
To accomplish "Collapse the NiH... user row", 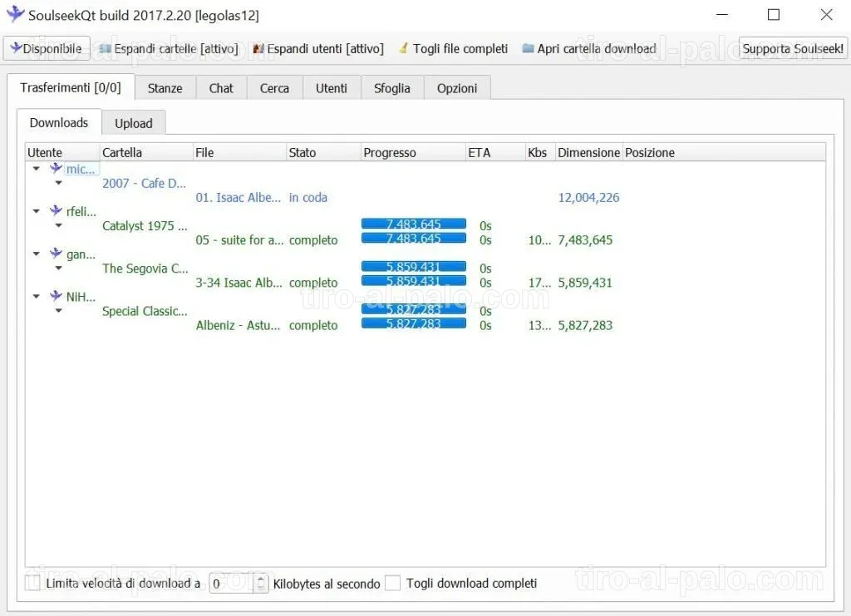I will [37, 296].
